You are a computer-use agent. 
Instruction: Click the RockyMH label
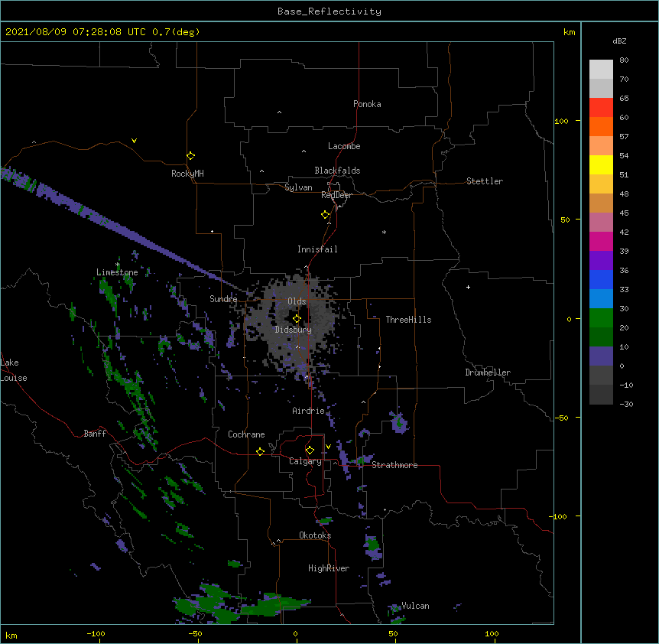(187, 174)
